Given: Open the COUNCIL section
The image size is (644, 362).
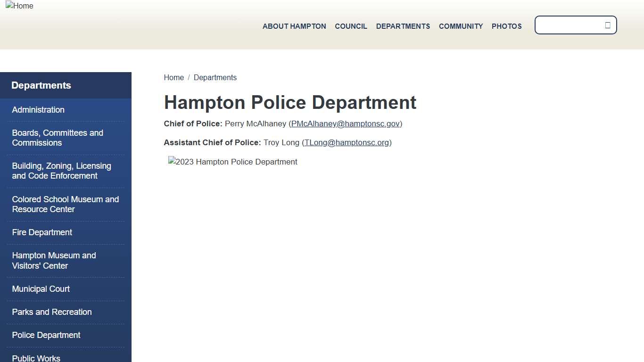Looking at the screenshot, I should [351, 26].
